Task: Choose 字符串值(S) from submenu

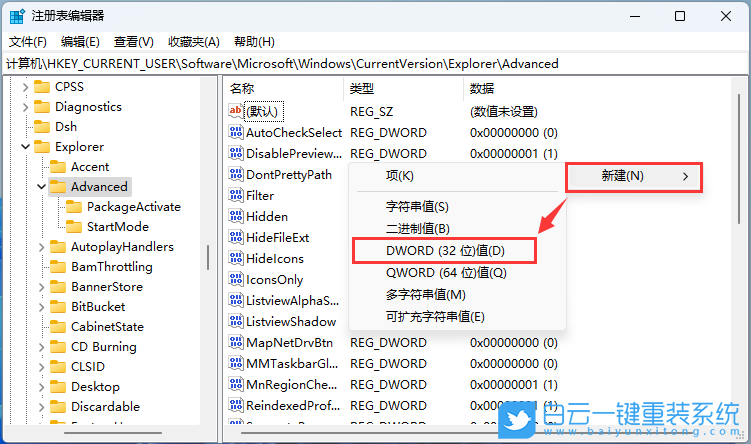Action: point(457,206)
